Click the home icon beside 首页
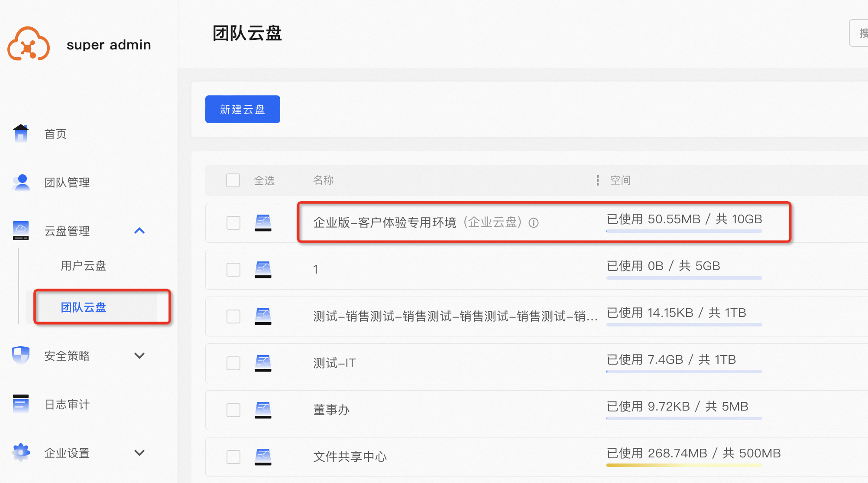The height and width of the screenshot is (483, 868). tap(20, 134)
